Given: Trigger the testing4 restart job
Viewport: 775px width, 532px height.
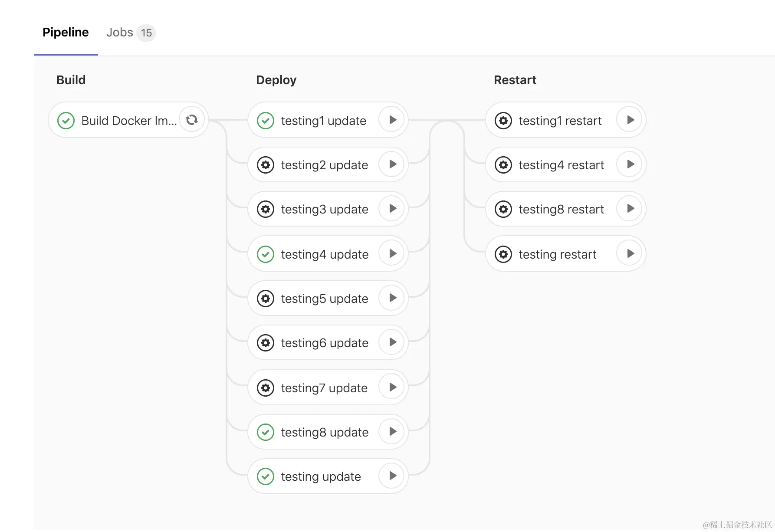Looking at the screenshot, I should coord(631,164).
